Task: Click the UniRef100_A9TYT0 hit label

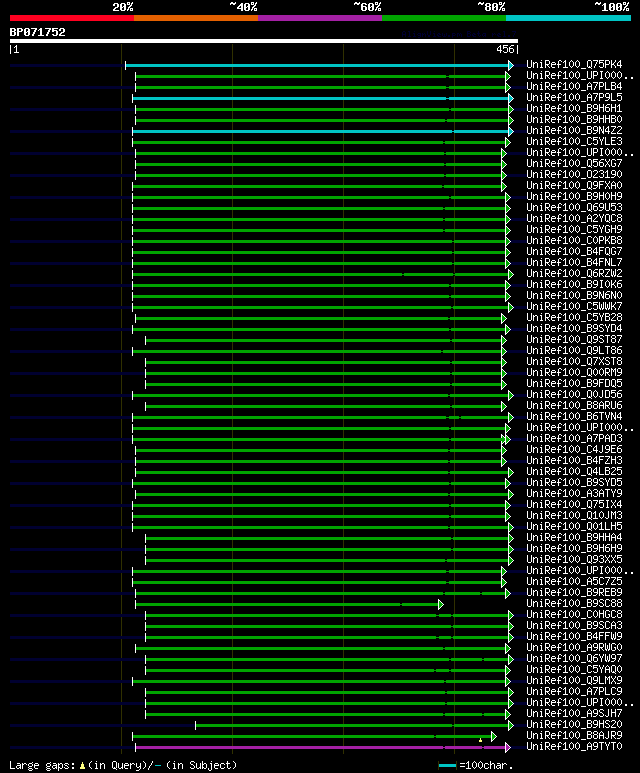Action: pyautogui.click(x=574, y=747)
